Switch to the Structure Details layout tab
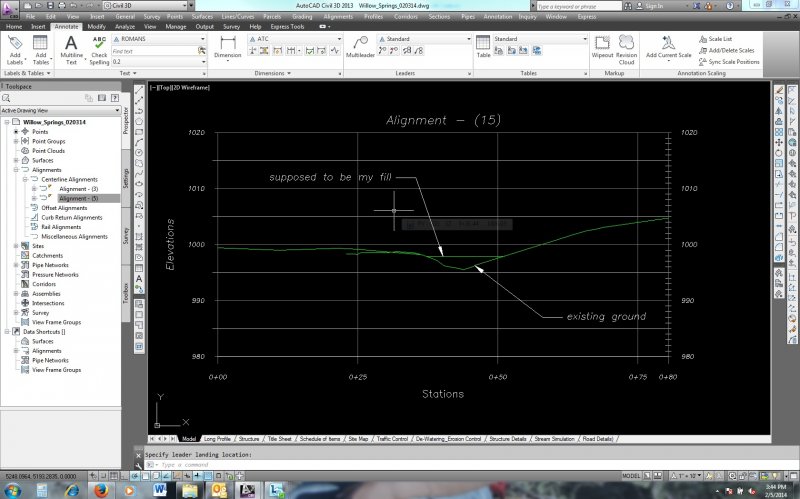This screenshot has height=499, width=800. coord(508,439)
